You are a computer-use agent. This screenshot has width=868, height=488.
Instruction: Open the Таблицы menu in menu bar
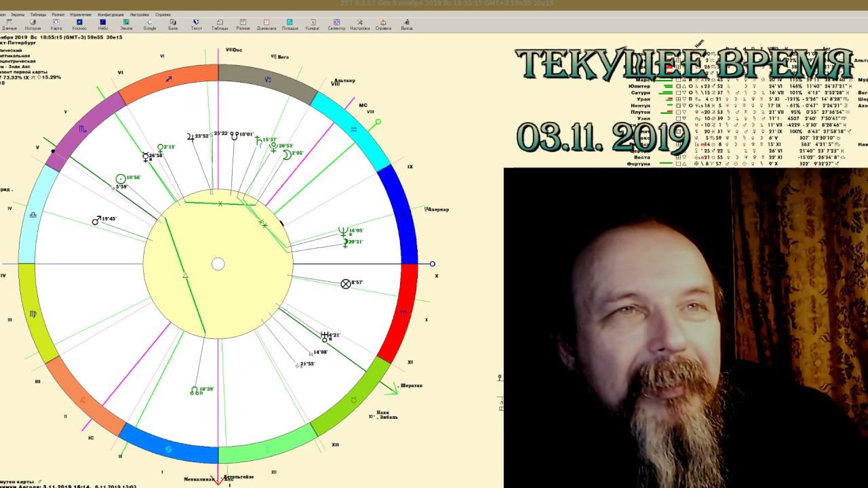coord(38,14)
